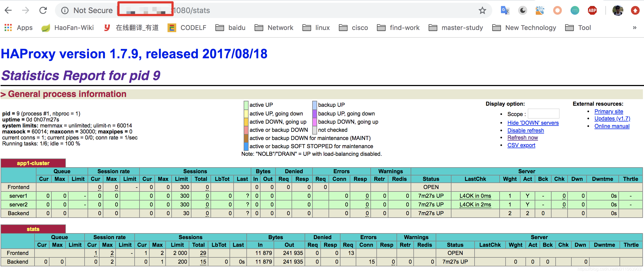The width and height of the screenshot is (644, 274).
Task: Click the backup UP legend color box
Action: pos(315,105)
